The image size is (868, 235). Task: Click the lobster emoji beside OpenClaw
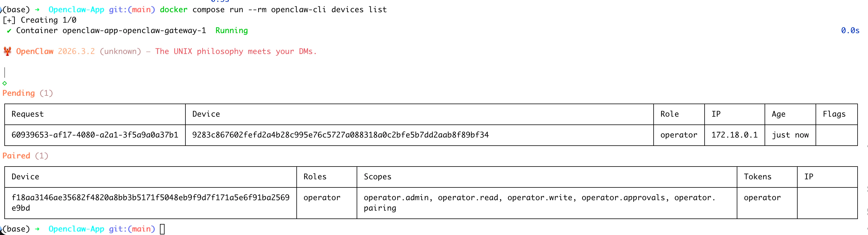[x=7, y=51]
